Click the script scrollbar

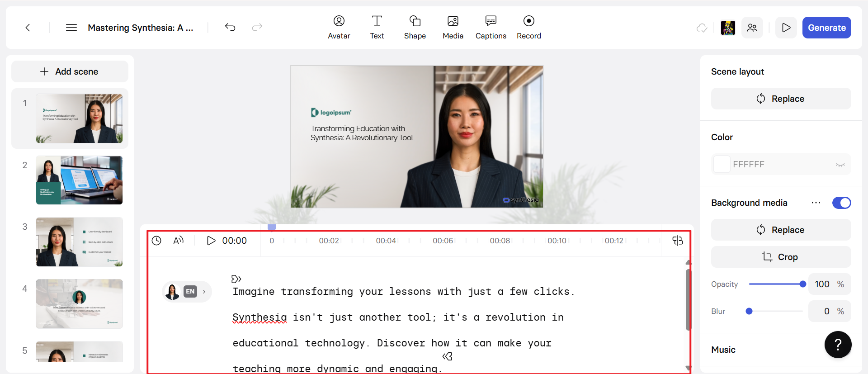[688, 300]
